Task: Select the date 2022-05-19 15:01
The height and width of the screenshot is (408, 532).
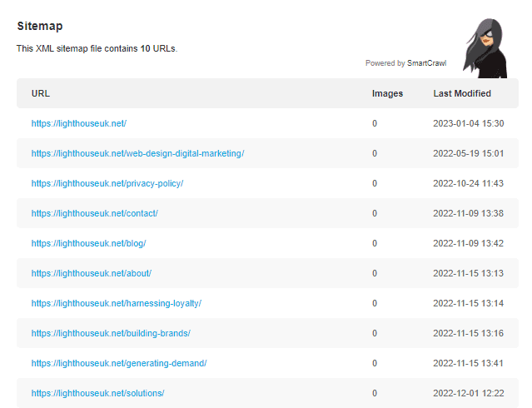Action: [469, 153]
